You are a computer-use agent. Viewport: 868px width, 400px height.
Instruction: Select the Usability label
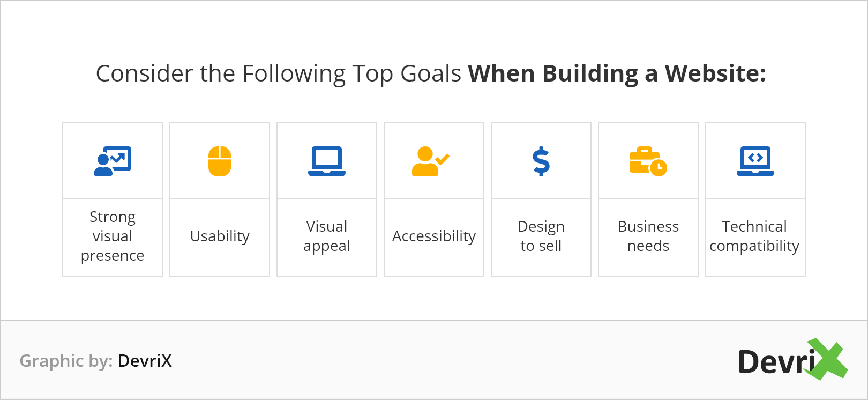point(220,236)
